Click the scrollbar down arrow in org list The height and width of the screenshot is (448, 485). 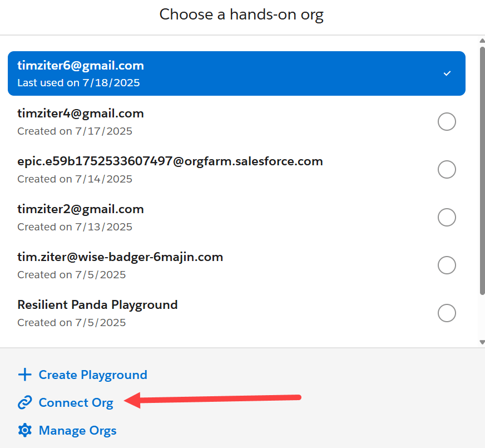click(x=482, y=342)
